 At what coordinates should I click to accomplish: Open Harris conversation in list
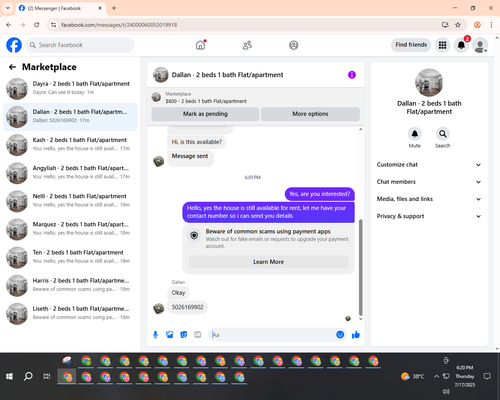70,286
